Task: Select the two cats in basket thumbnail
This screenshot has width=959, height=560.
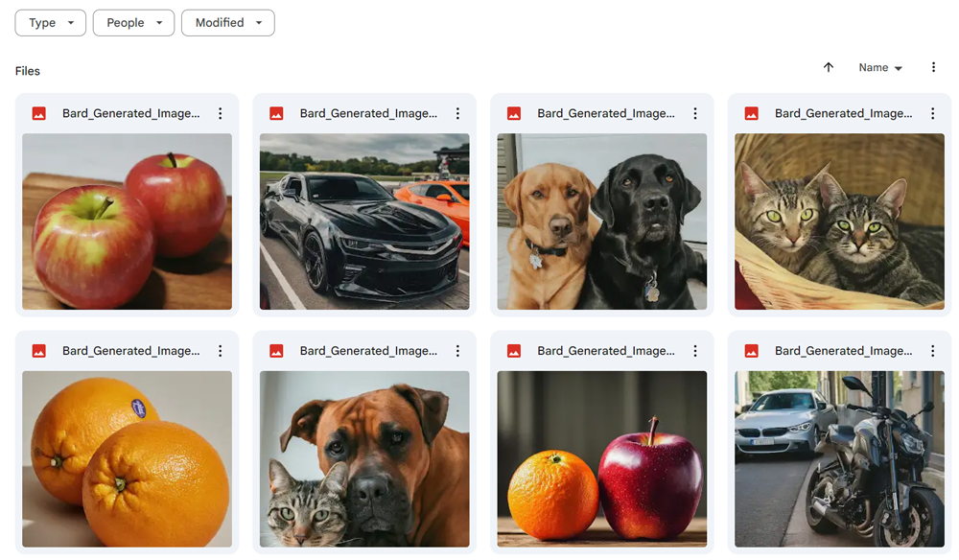Action: 839,222
